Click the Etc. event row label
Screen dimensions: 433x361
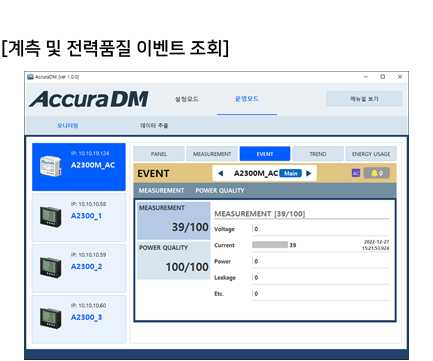click(219, 294)
